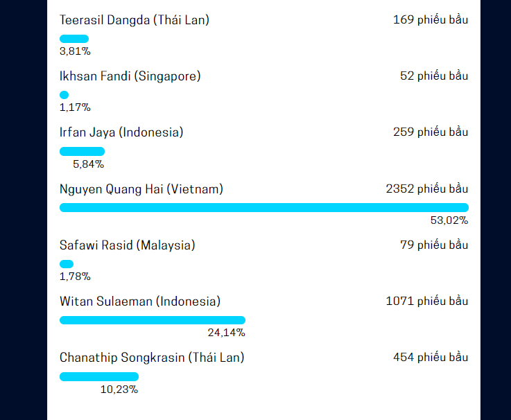Click Witan Sulaeman's 24,14% vote bar

coord(153,320)
